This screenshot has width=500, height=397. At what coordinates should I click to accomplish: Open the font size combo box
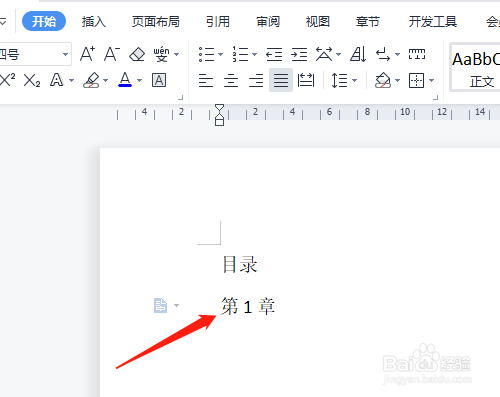point(35,54)
